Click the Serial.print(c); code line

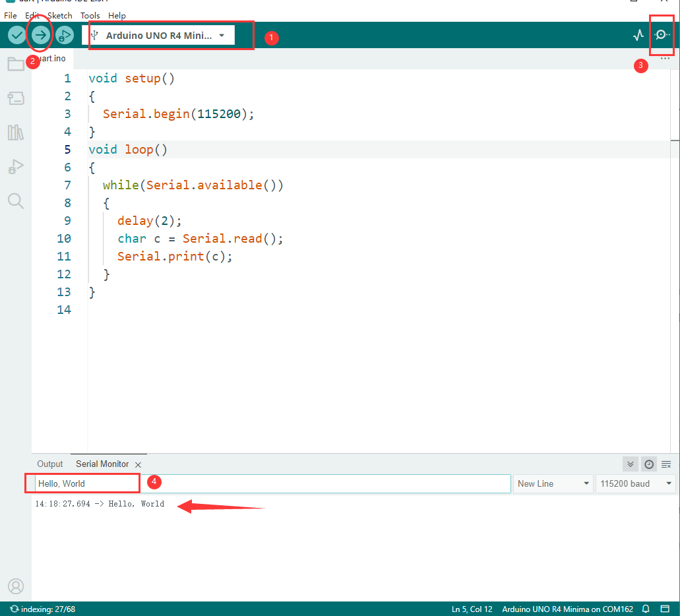[x=175, y=257]
